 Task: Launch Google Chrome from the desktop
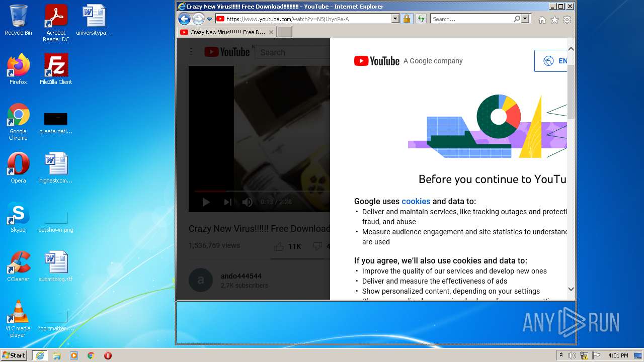point(18,122)
